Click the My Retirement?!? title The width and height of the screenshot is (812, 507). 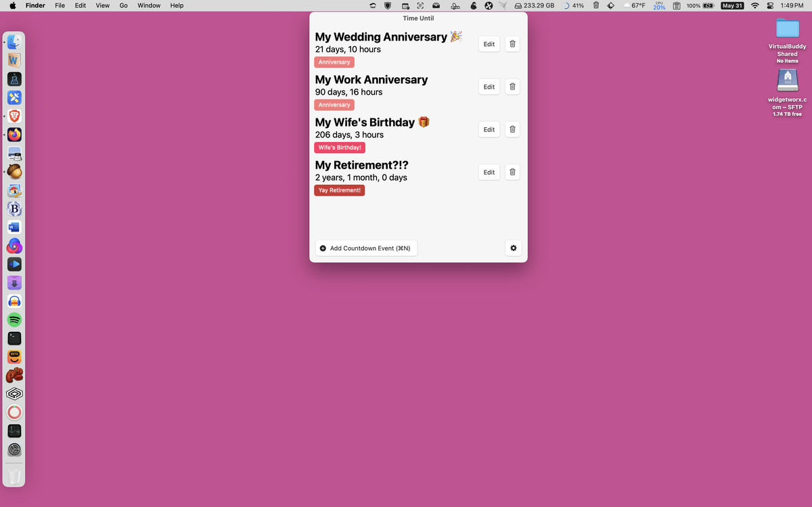click(x=362, y=164)
